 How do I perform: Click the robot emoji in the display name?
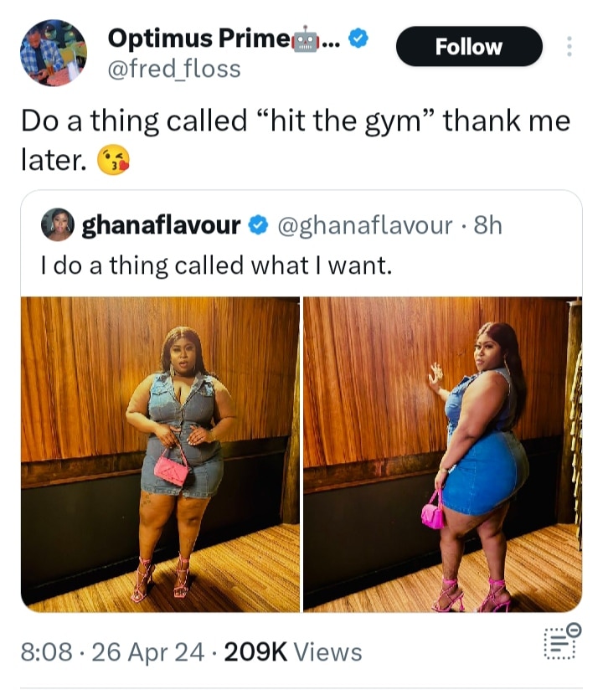click(307, 39)
